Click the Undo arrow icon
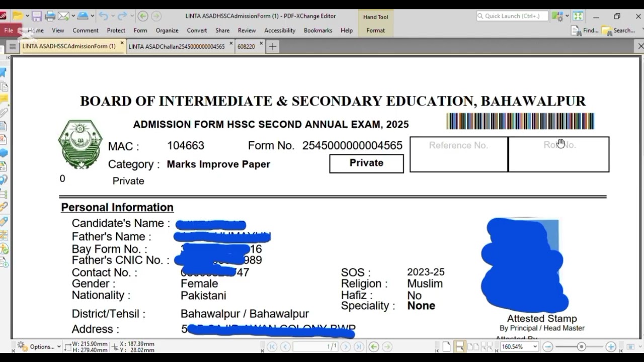 [103, 16]
